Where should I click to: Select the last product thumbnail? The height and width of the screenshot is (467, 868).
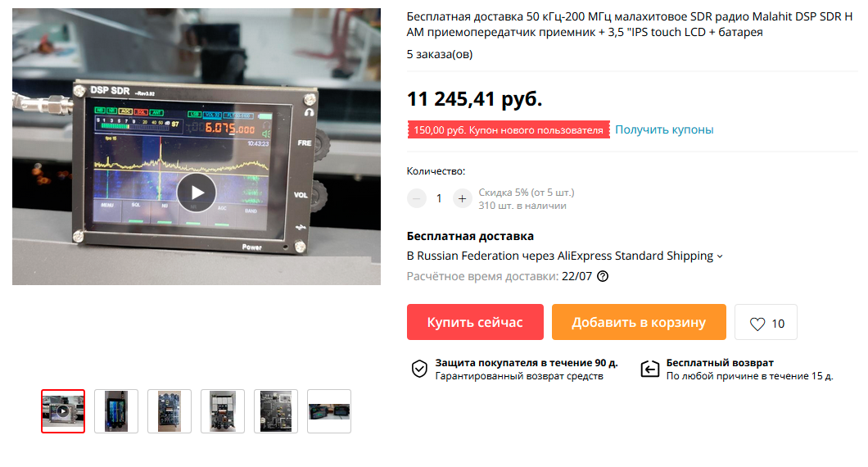pos(329,411)
